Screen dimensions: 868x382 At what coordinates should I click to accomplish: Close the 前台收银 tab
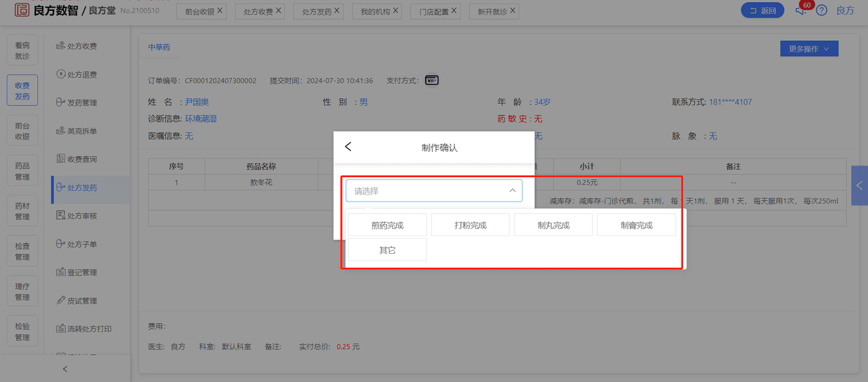pyautogui.click(x=220, y=11)
